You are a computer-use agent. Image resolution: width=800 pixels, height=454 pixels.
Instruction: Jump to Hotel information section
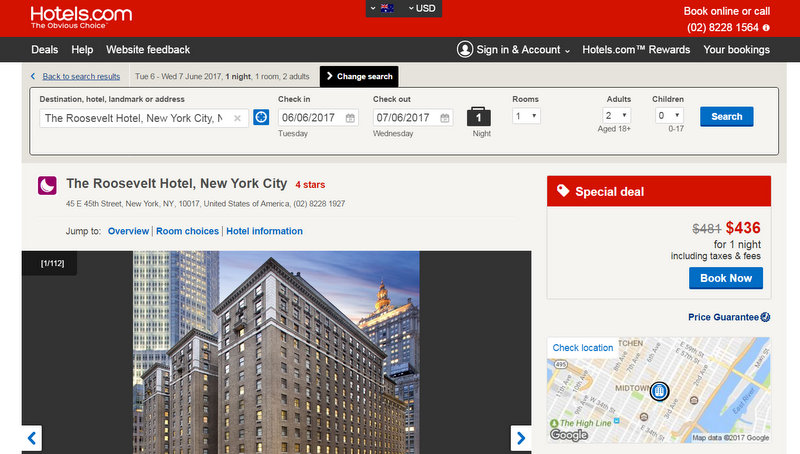tap(264, 231)
